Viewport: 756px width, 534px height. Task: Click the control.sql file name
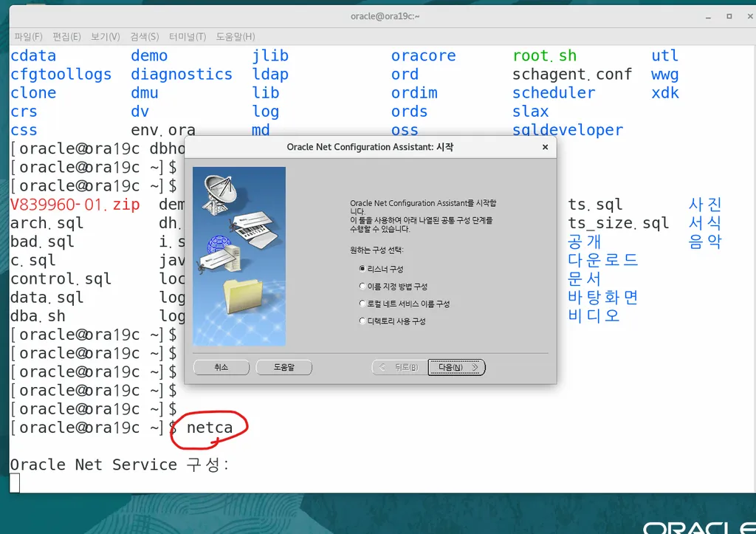(x=61, y=279)
